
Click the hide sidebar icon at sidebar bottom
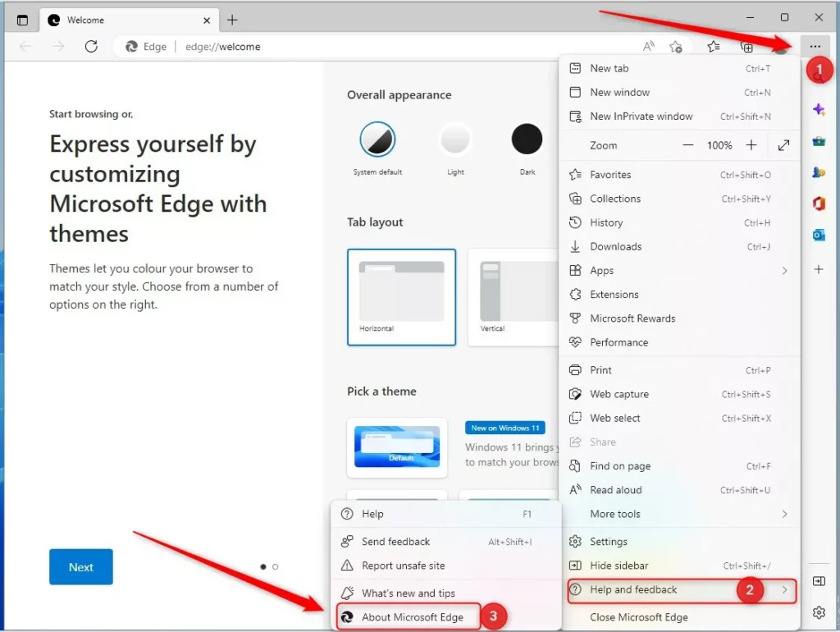point(819,581)
